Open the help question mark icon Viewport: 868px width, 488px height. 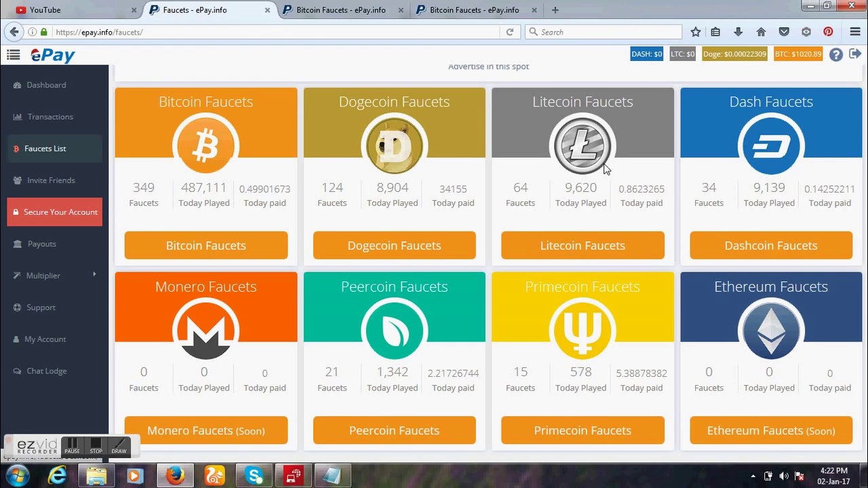[x=835, y=55]
